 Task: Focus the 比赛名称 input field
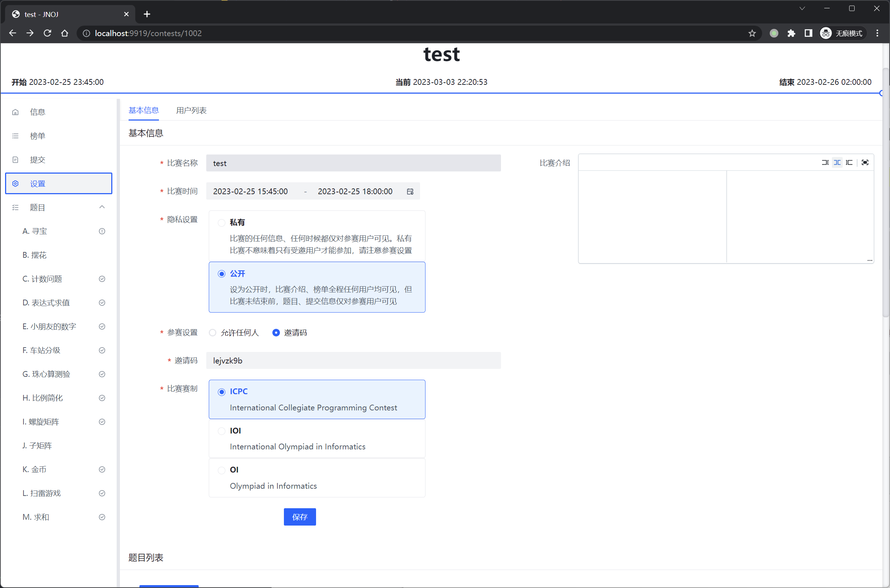pos(353,163)
